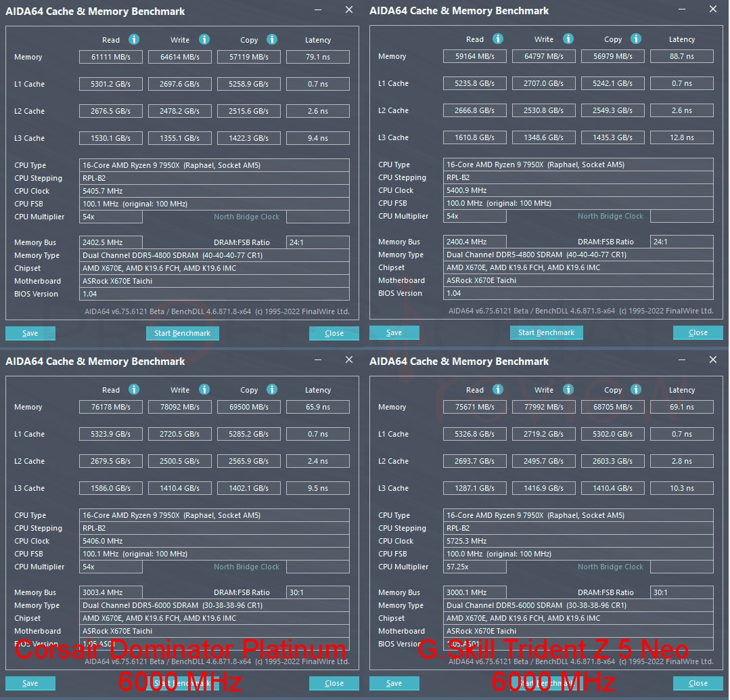
Task: Click the 1610.8 GB/s L3 read value
Action: (475, 138)
